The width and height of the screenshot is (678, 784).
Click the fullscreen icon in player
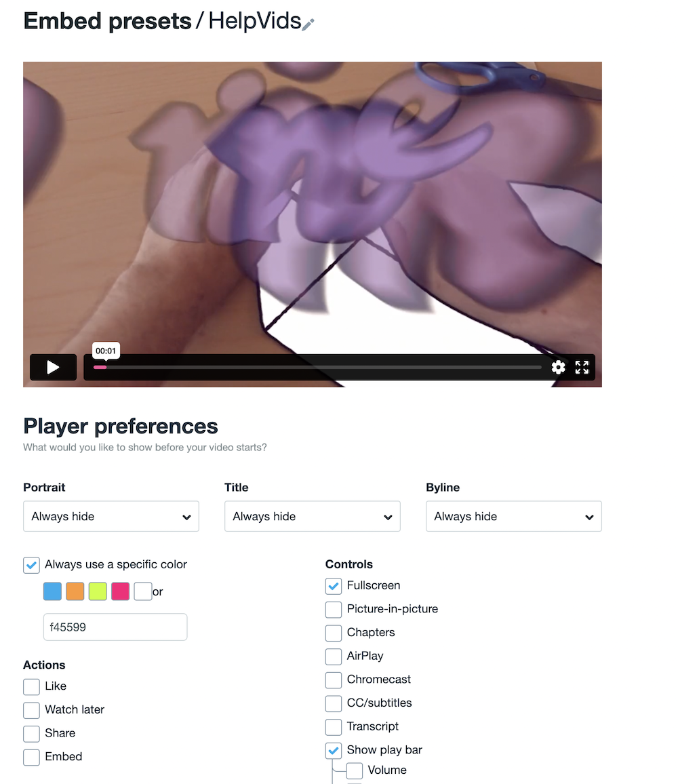(x=582, y=368)
